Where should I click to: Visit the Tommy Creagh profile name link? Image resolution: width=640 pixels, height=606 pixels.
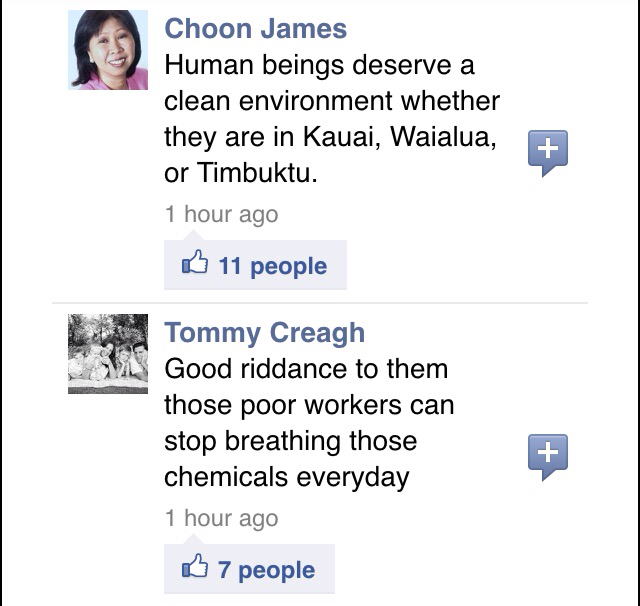264,332
